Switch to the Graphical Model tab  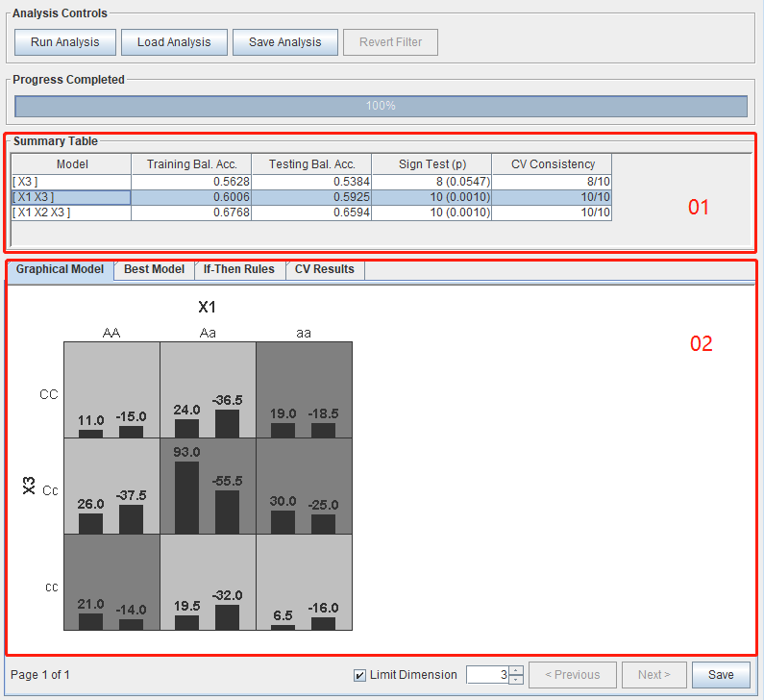(x=60, y=269)
